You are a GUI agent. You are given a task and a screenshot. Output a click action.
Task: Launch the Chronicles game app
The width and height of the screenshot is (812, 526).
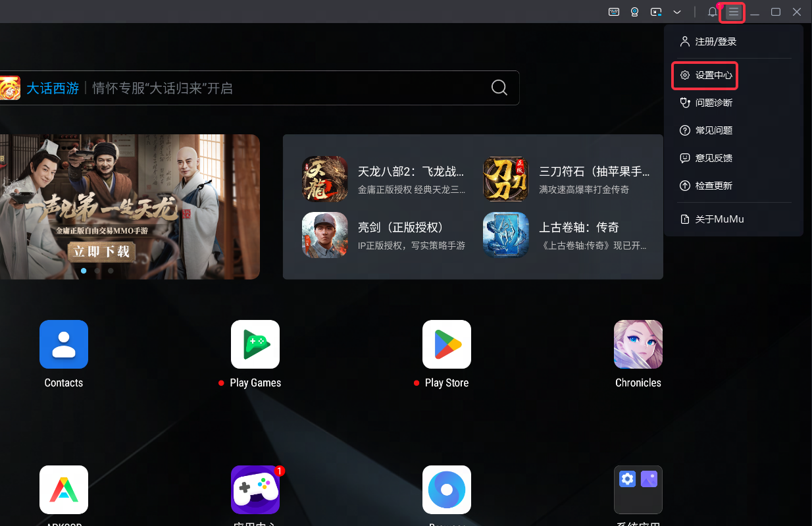pos(638,344)
